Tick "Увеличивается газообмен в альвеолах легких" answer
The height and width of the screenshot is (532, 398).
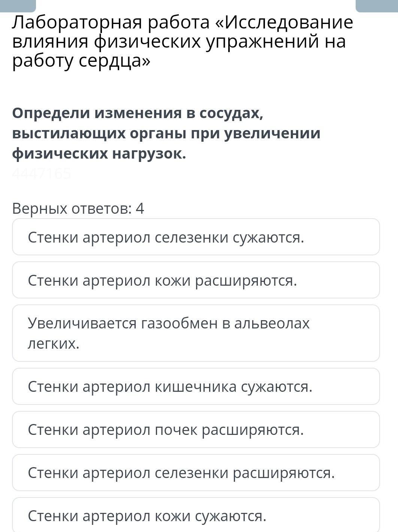pyautogui.click(x=196, y=333)
